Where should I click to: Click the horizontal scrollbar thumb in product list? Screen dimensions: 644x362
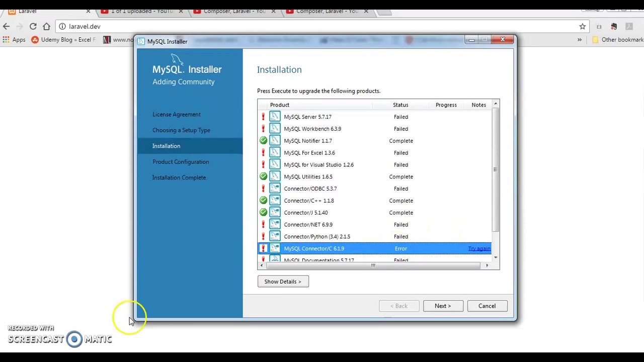tap(373, 265)
